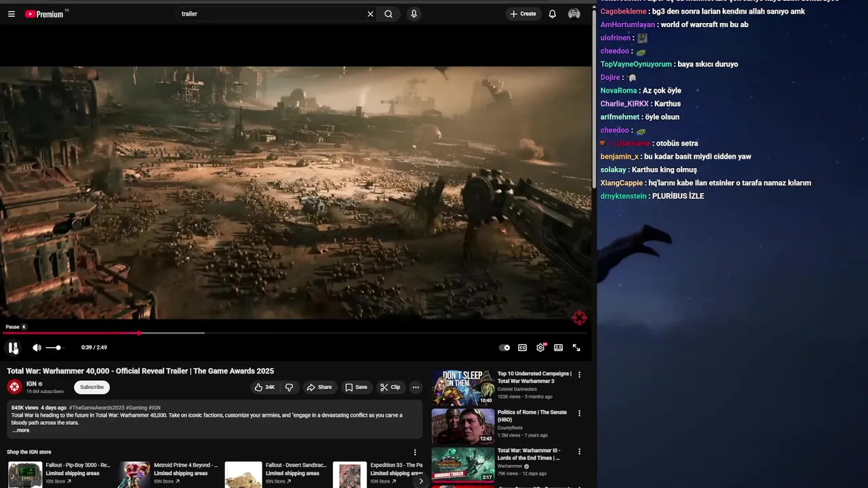Viewport: 868px width, 488px height.
Task: Open Expedition 33 product title
Action: 397,466
